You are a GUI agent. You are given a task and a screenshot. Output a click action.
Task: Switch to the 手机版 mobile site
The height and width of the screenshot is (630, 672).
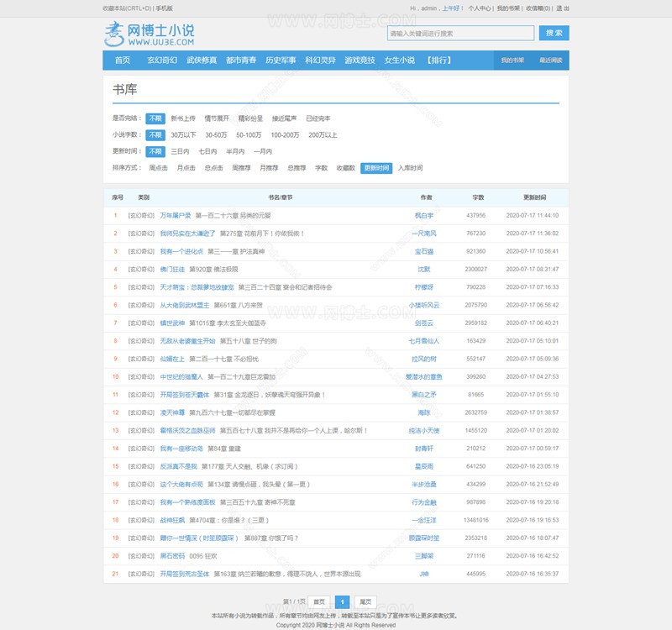[x=164, y=8]
